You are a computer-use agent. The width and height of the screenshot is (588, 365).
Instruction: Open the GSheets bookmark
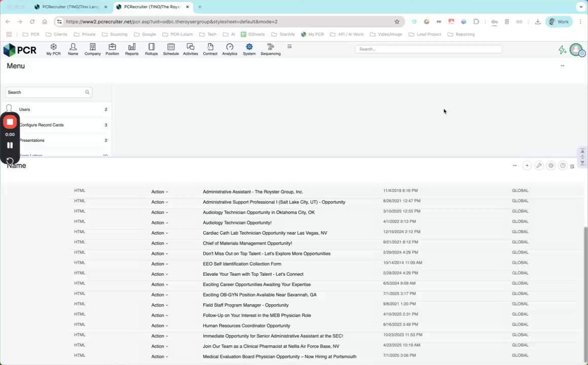tap(253, 34)
